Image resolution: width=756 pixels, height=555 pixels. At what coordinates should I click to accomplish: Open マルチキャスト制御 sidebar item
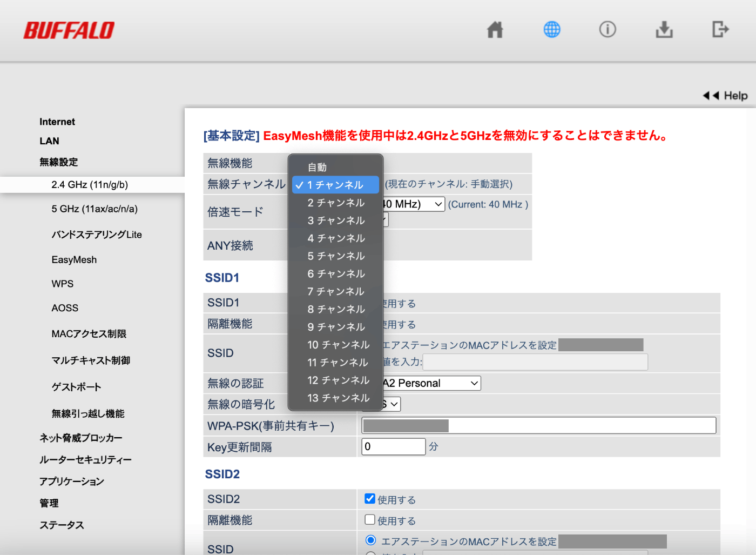coord(91,360)
